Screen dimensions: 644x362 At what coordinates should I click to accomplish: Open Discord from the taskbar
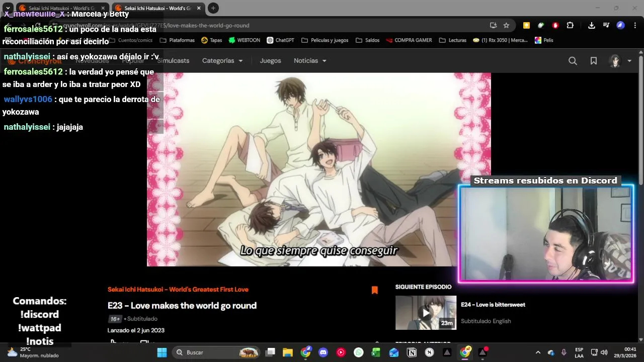[x=323, y=352]
